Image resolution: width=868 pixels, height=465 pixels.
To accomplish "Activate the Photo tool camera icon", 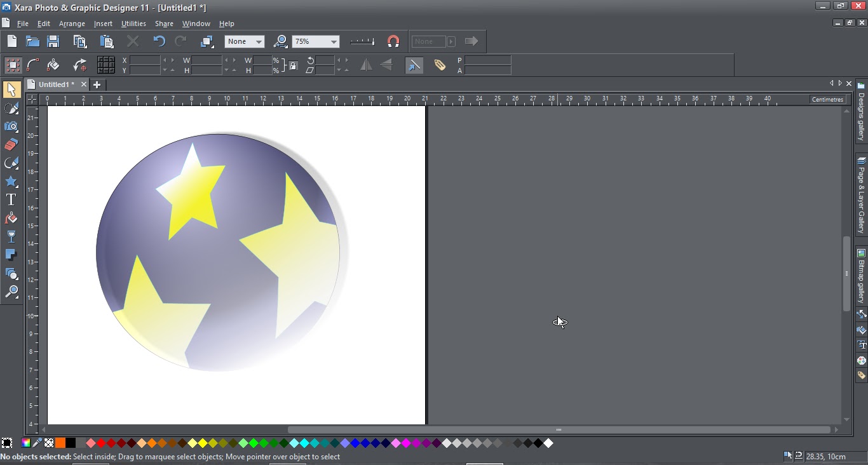I will pyautogui.click(x=11, y=126).
